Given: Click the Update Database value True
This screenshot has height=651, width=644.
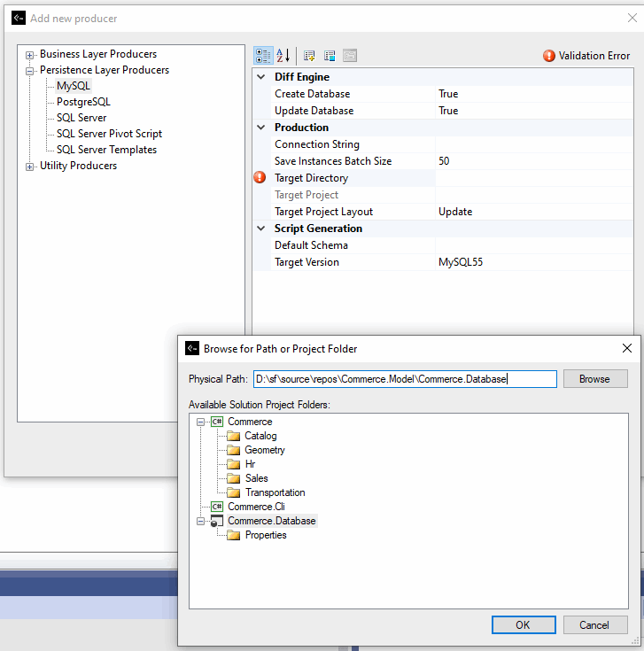Looking at the screenshot, I should coord(448,111).
